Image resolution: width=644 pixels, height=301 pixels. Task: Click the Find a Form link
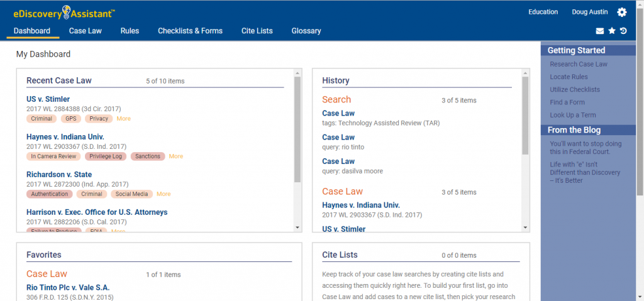[567, 102]
